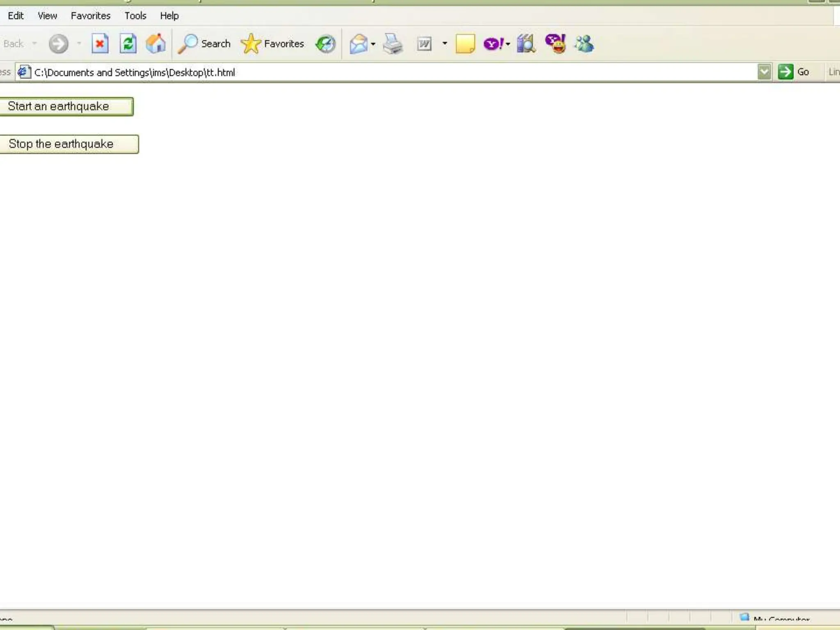Expand the address bar dropdown
This screenshot has height=630, width=840.
click(x=764, y=72)
